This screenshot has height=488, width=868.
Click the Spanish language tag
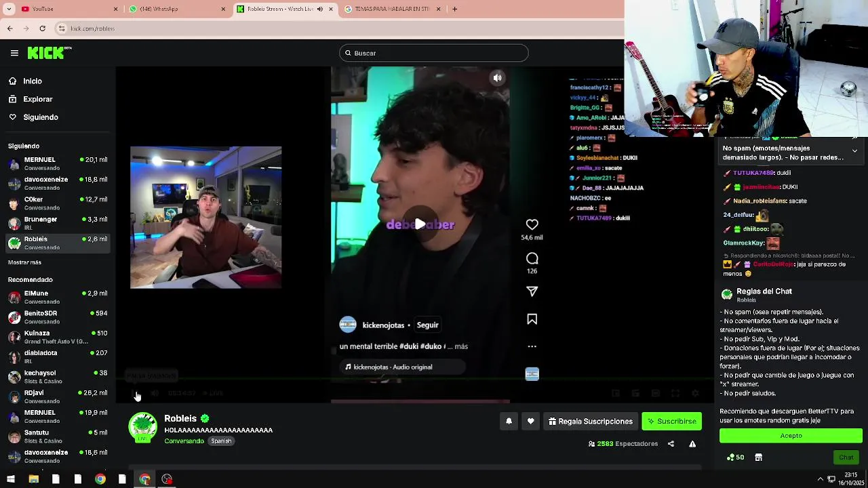[221, 441]
